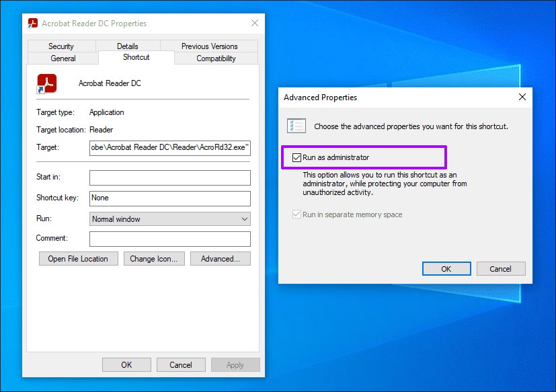Click the large Acrobat Reader DC shortcut icon
The width and height of the screenshot is (556, 392).
coord(47,84)
